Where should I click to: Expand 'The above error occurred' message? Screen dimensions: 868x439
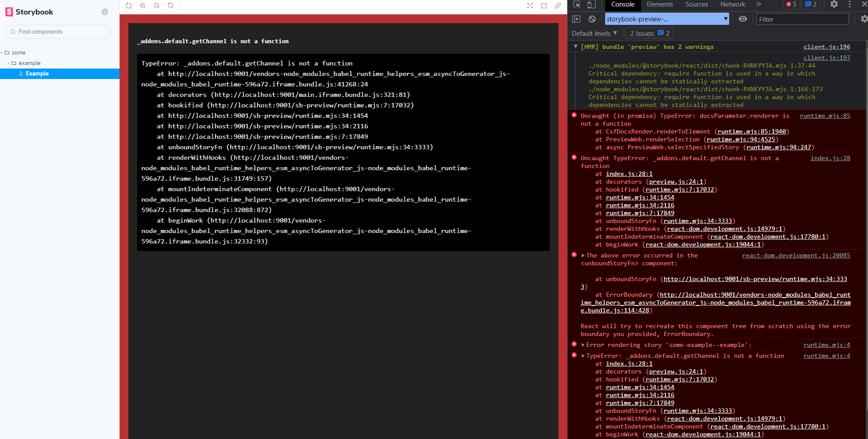point(583,256)
